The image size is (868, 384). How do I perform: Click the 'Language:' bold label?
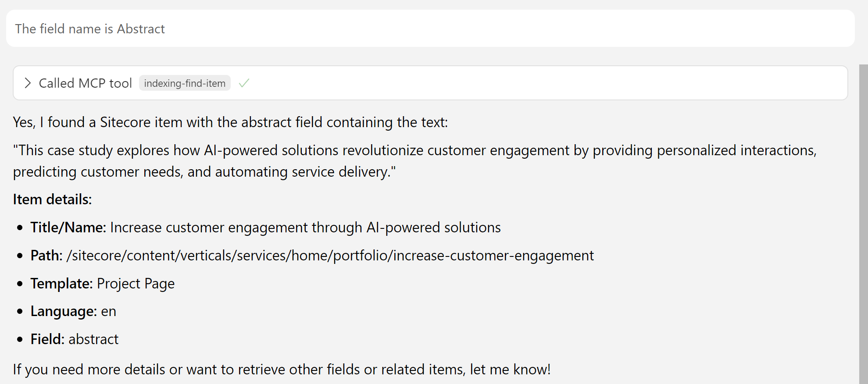point(64,311)
